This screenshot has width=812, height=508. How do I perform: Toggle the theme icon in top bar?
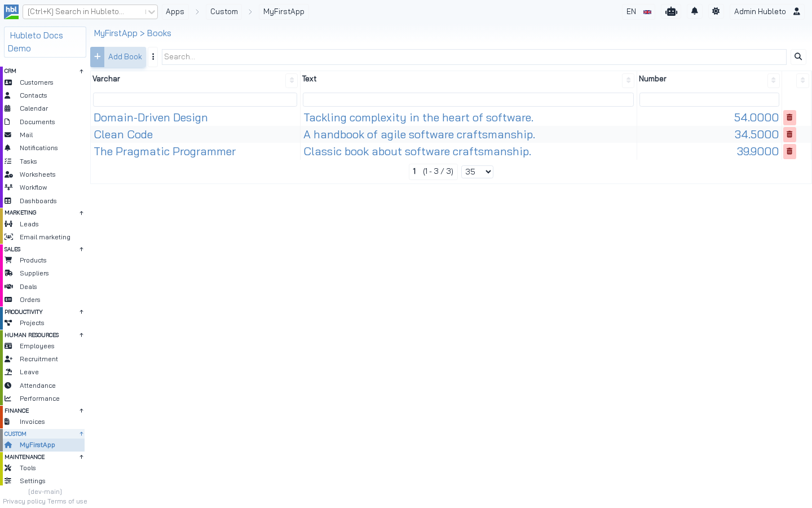tap(716, 11)
